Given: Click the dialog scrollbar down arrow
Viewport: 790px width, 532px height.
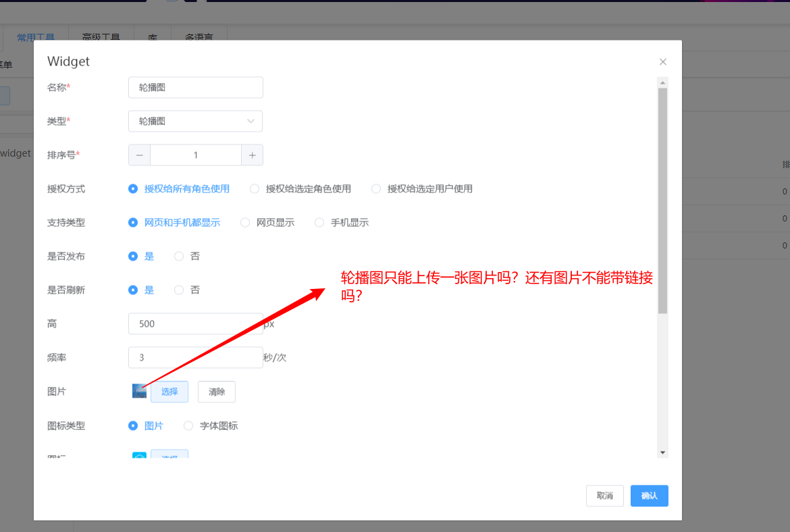Looking at the screenshot, I should [662, 453].
